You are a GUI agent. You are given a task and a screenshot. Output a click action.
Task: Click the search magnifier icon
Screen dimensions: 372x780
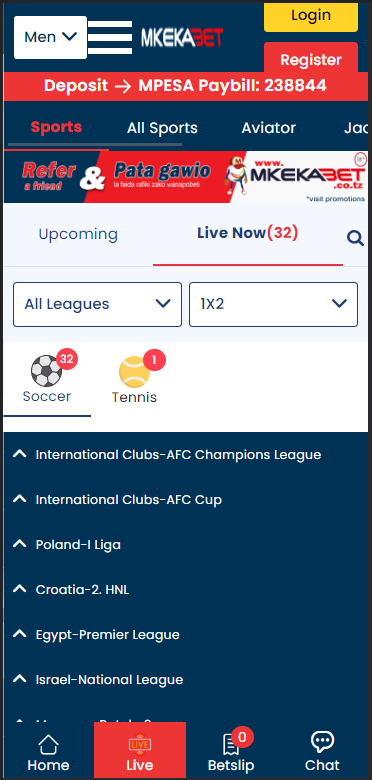355,239
